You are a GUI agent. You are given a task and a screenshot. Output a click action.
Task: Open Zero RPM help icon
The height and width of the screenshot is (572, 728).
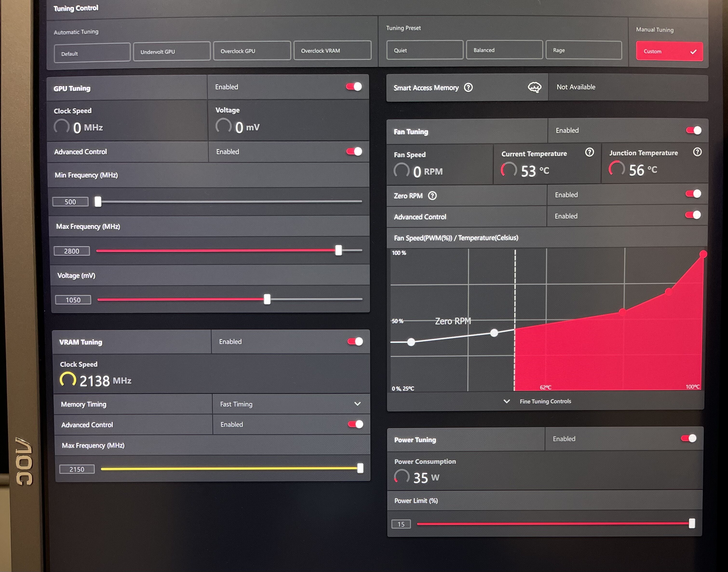coord(432,196)
